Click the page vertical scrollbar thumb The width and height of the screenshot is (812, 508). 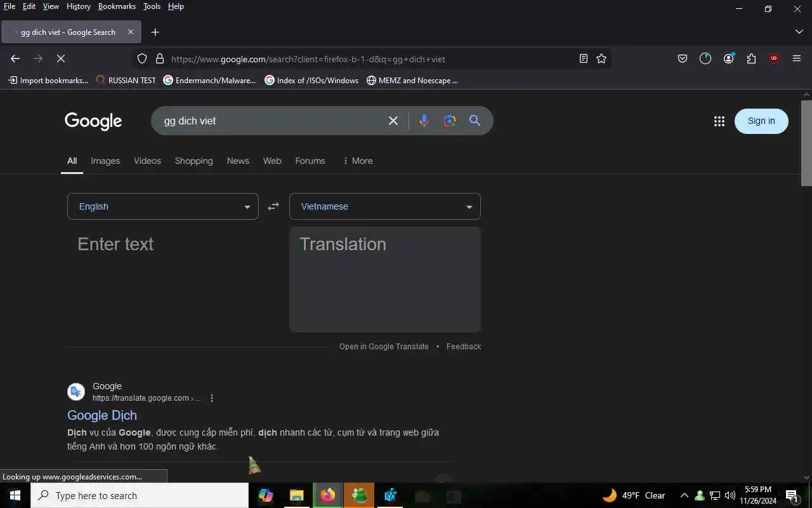point(806,143)
